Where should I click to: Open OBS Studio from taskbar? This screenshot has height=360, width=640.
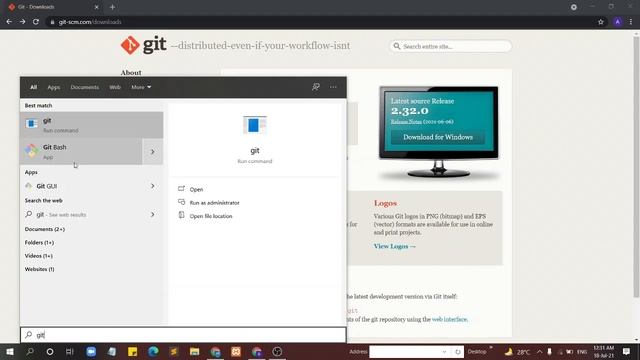[277, 352]
